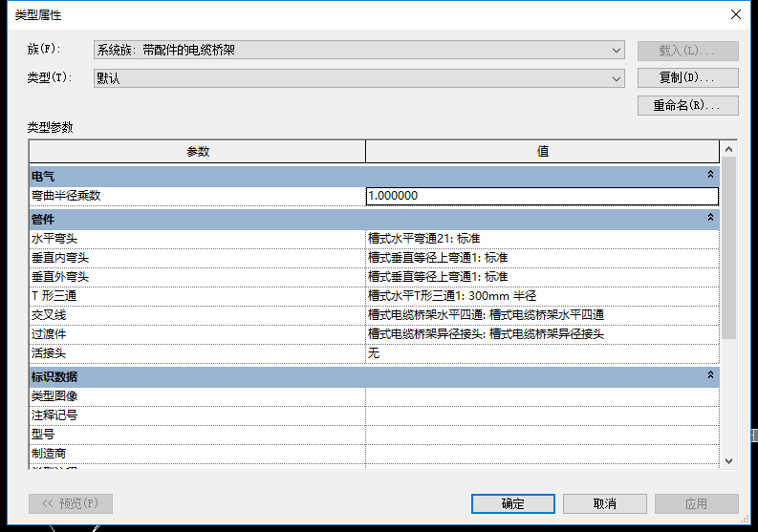
Task: Collapse the 电气 section
Action: click(710, 174)
